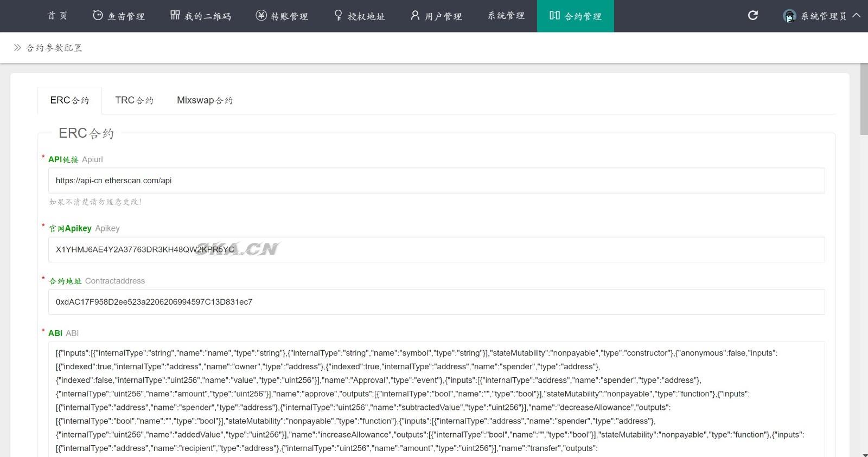Click the location pin icon beside 授权地址

pyautogui.click(x=338, y=15)
